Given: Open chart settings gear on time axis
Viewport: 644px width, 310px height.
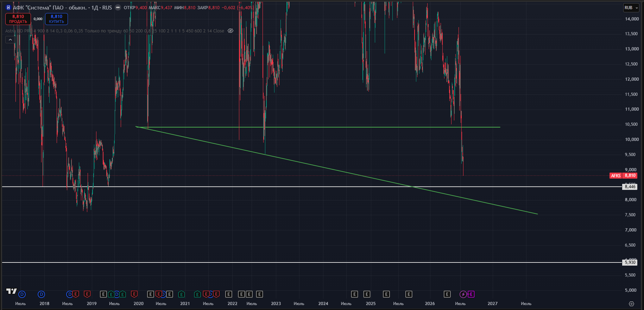Looking at the screenshot, I should [x=631, y=304].
